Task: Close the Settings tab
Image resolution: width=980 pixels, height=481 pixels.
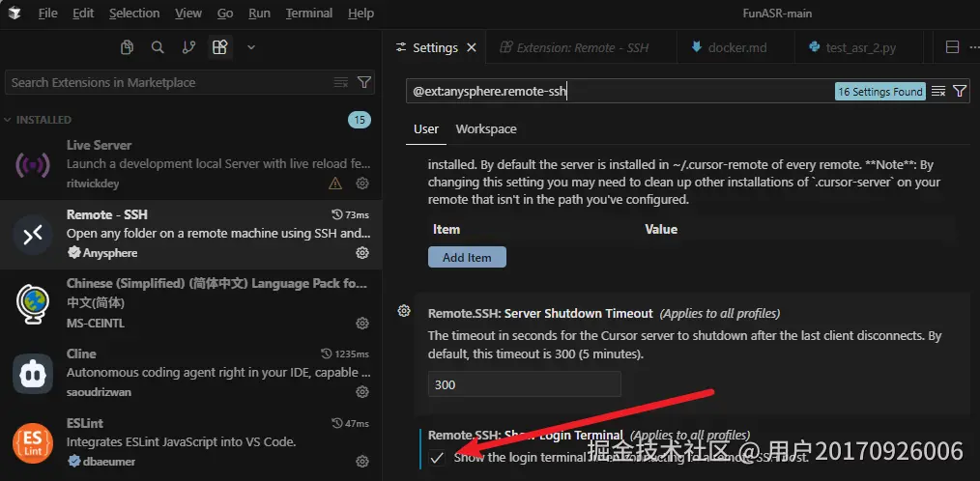Action: (472, 47)
